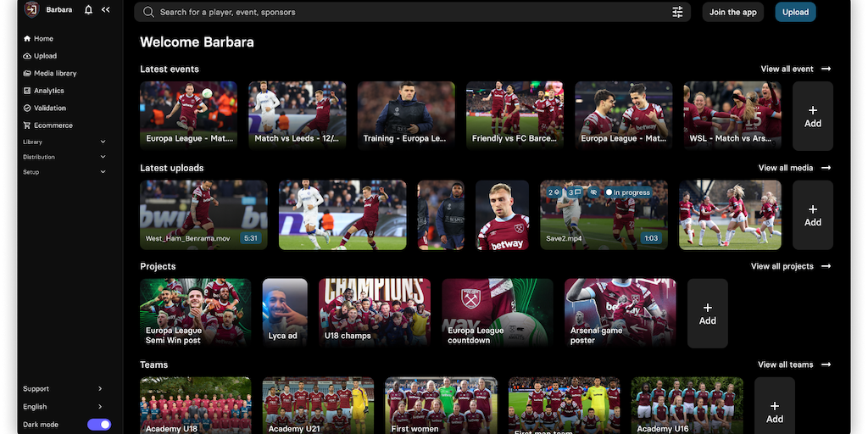Click the Ecommerce cart sidebar icon
Viewport: 868px width, 434px height.
(27, 125)
